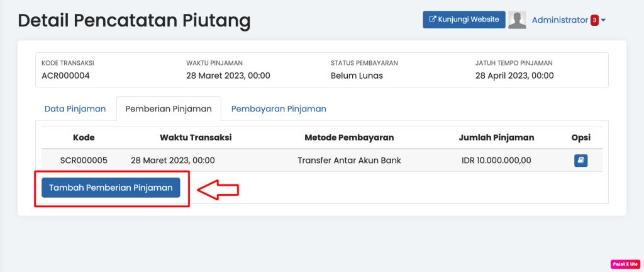Viewport: 644px width, 272px height.
Task: Click the red notification badge showing 3
Action: click(x=594, y=20)
